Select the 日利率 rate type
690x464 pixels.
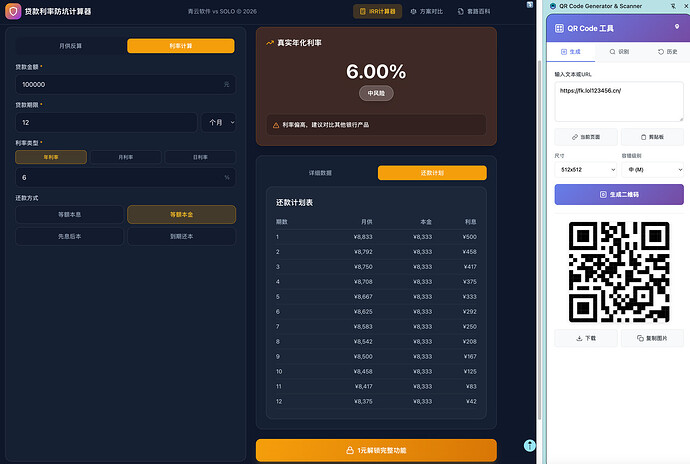pos(200,157)
